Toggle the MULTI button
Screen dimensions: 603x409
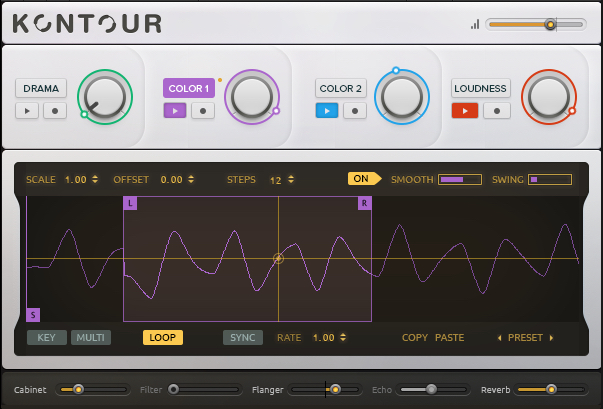(x=91, y=338)
